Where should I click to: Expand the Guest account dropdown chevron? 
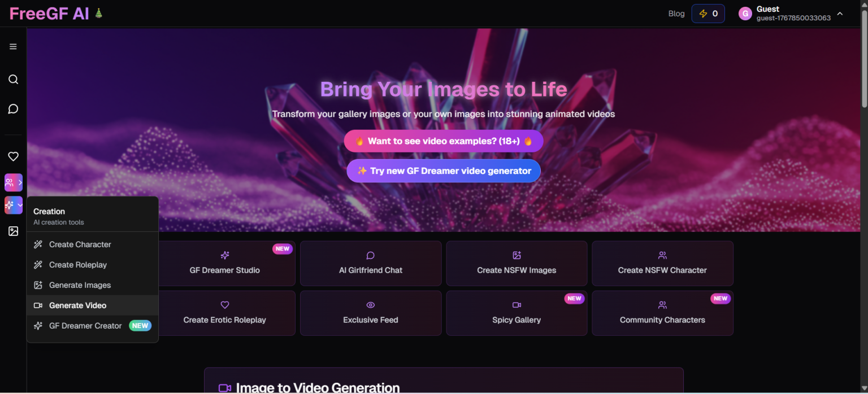tap(839, 13)
